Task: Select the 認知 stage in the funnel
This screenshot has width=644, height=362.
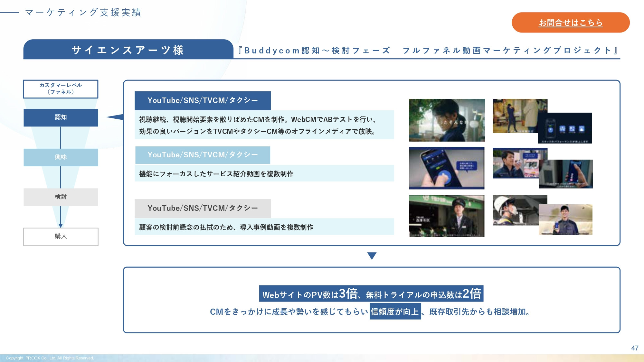Action: coord(61,118)
